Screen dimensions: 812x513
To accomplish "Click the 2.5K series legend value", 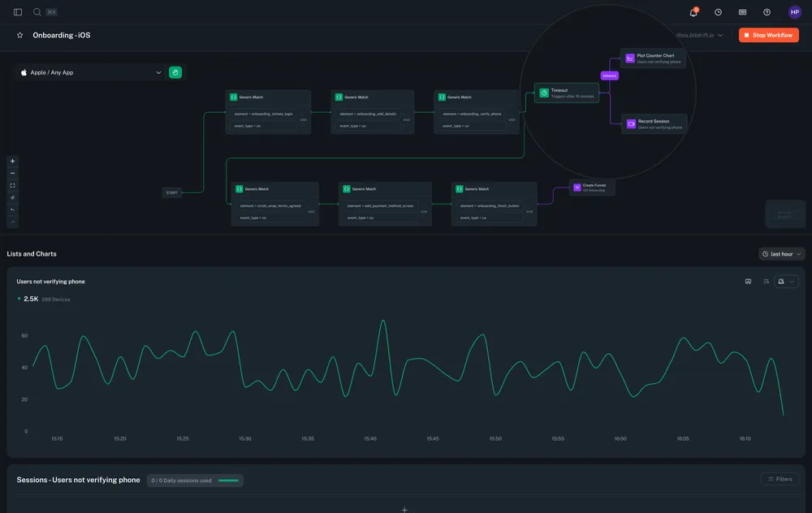I will [31, 300].
